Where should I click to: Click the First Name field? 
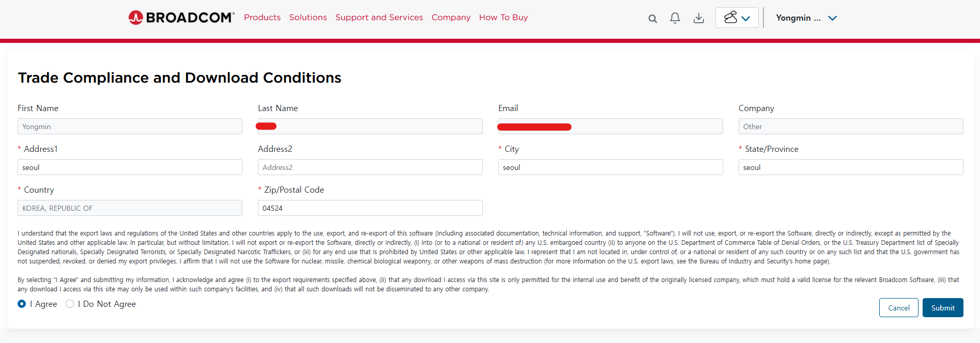coord(130,127)
